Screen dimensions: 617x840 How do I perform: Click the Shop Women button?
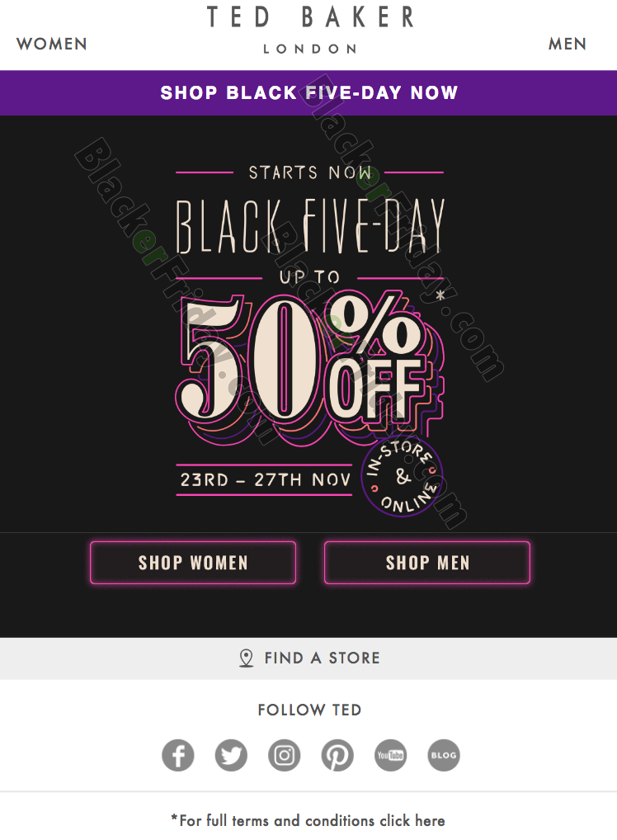point(193,563)
